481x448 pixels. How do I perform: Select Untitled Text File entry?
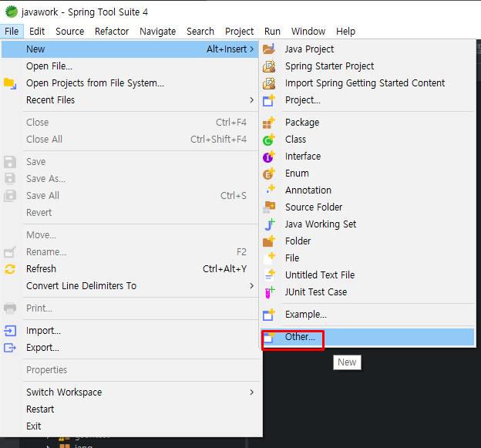point(368,275)
